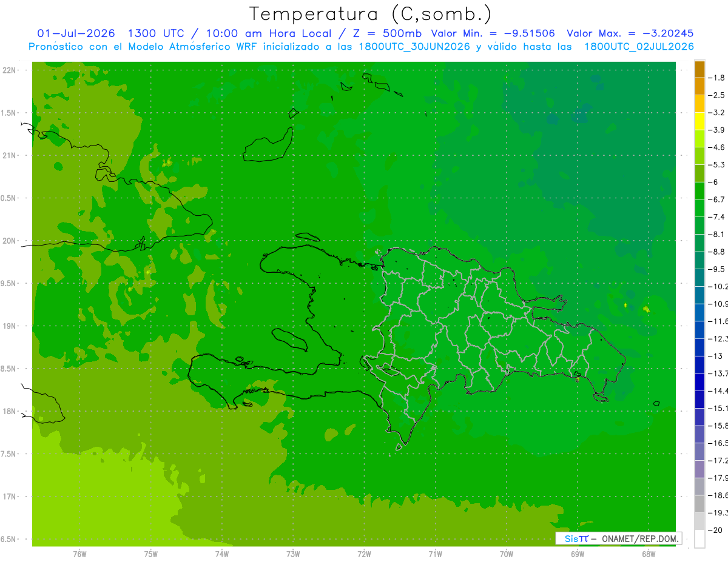Image resolution: width=728 pixels, height=562 pixels.
Task: Pick the gray swatch between -18.6 and -19.3
Action: coord(699,504)
